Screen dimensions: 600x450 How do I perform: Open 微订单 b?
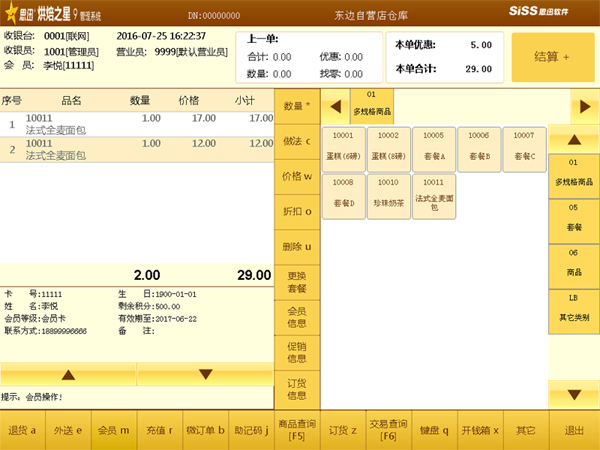click(205, 430)
